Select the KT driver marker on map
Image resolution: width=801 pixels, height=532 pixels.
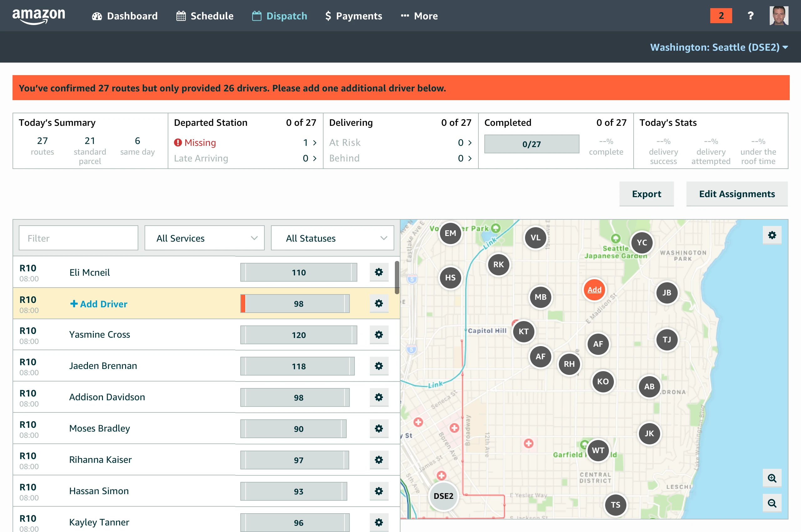tap(523, 331)
